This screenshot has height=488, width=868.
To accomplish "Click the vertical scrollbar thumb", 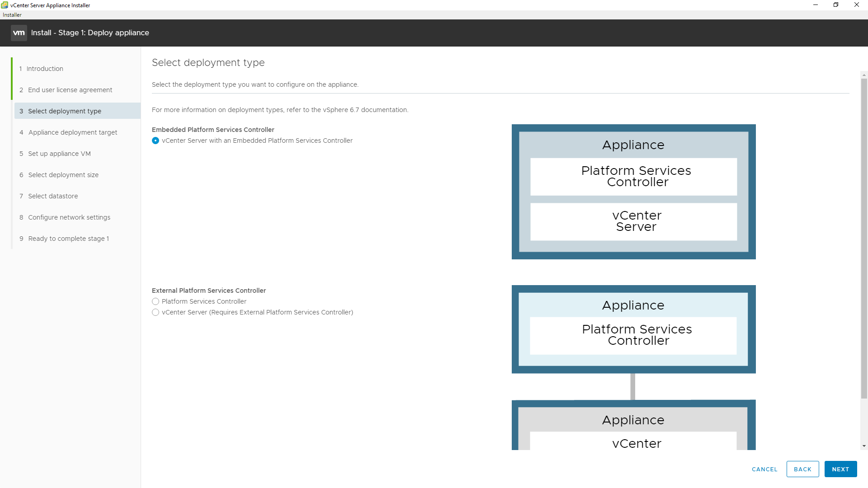I will click(x=864, y=239).
